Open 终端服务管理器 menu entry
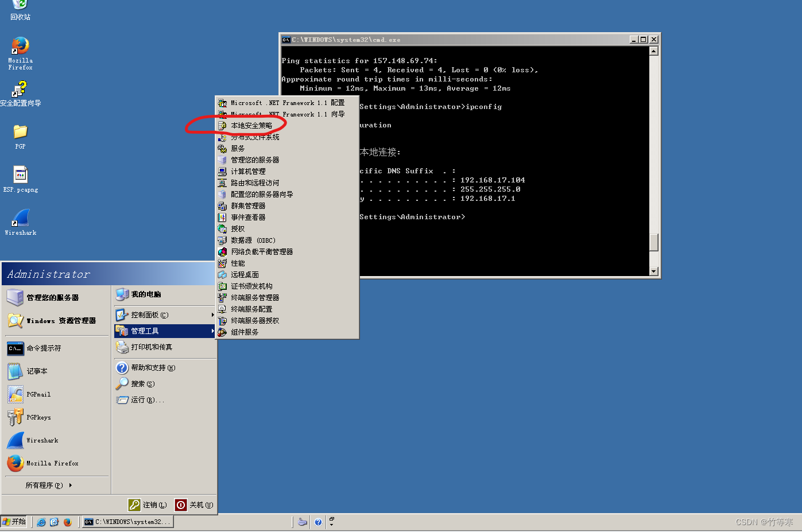The height and width of the screenshot is (532, 802). coord(287,298)
